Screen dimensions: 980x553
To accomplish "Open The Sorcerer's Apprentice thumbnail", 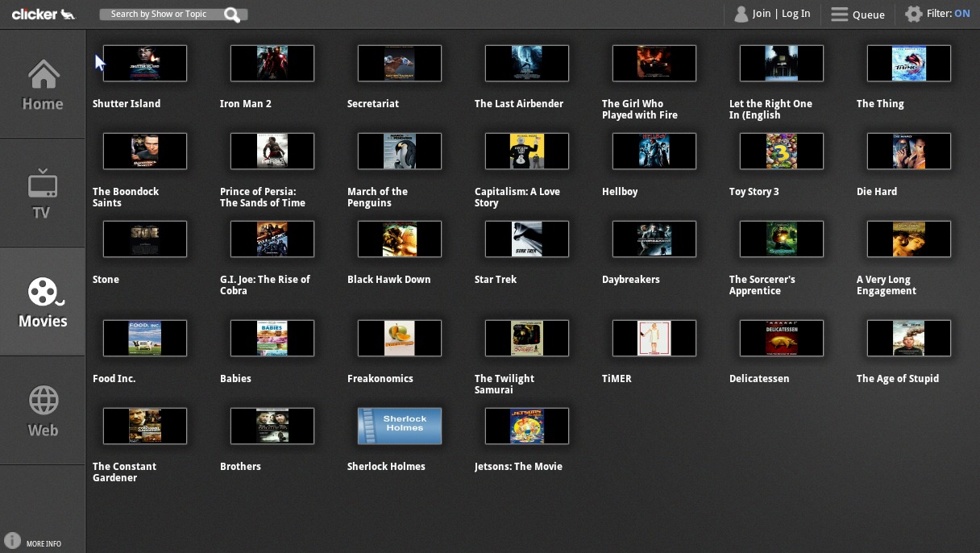I will [782, 239].
